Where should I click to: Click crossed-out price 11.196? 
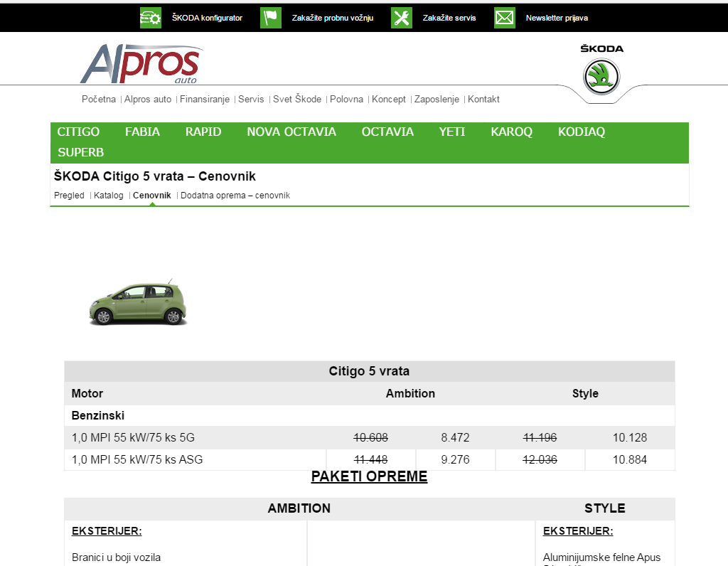click(540, 437)
